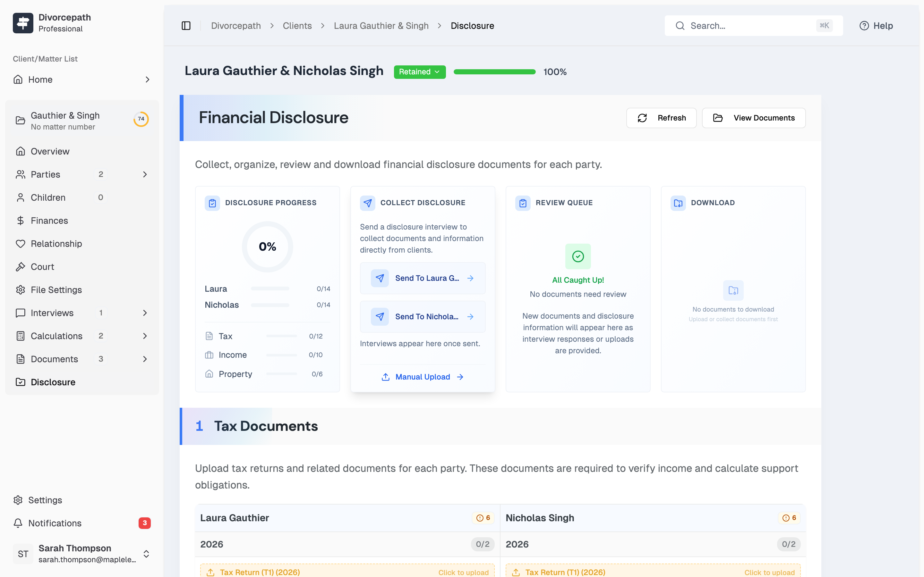Open the Finances section icon

pos(20,221)
